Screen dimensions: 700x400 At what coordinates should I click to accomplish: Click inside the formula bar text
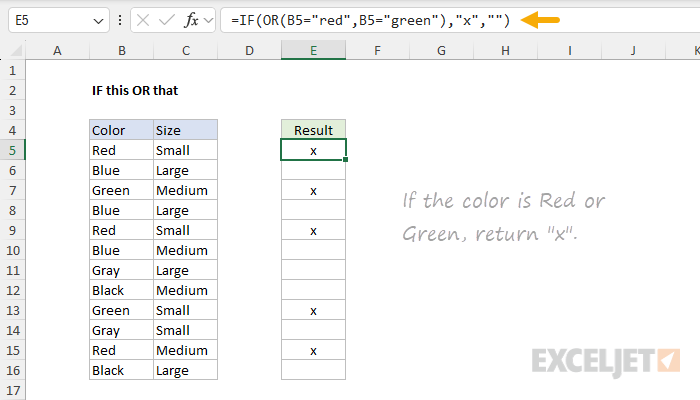[370, 20]
